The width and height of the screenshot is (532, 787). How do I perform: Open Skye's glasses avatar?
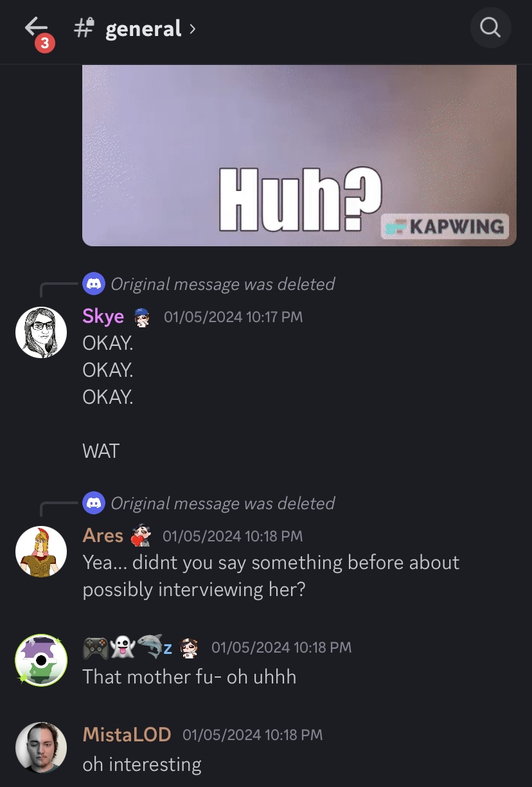tap(41, 332)
